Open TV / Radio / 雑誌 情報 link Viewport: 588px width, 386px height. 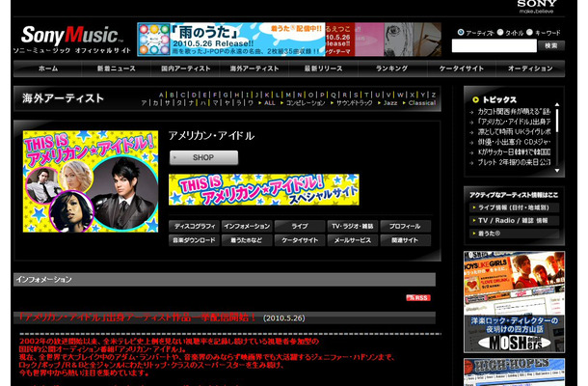click(x=514, y=220)
